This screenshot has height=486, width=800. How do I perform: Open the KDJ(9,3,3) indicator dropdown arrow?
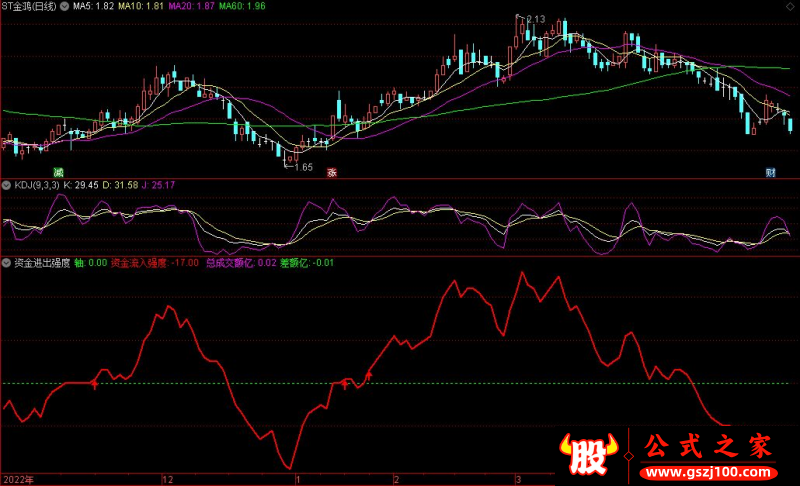coord(7,186)
